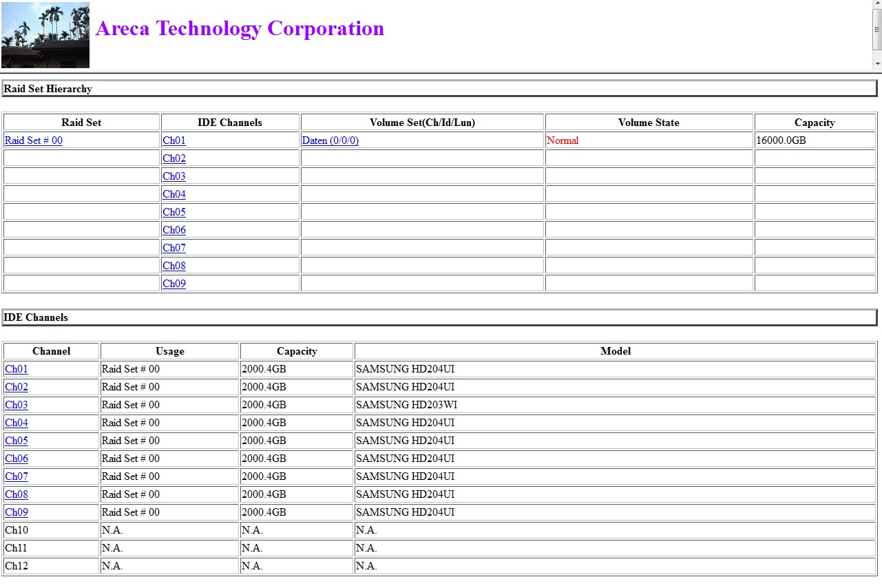Open the Raid Set # 00 link
Image resolution: width=882 pixels, height=588 pixels.
34,140
